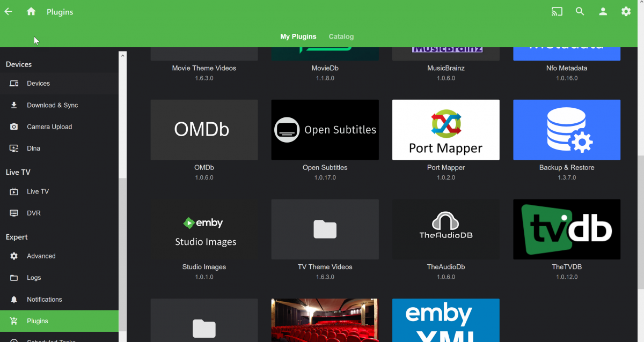The height and width of the screenshot is (342, 644).
Task: Click the Plugins cart icon
Action: (14, 321)
